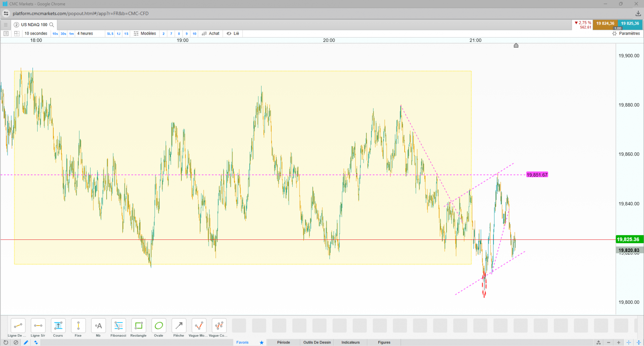Pick the Fixe vertical line tool
Image resolution: width=644 pixels, height=346 pixels.
[x=78, y=326]
